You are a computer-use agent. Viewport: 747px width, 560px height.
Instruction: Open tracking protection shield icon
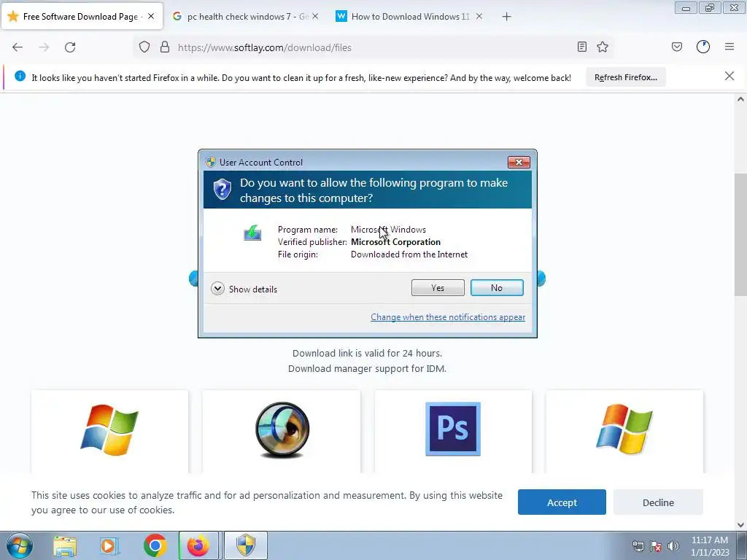[x=144, y=47]
